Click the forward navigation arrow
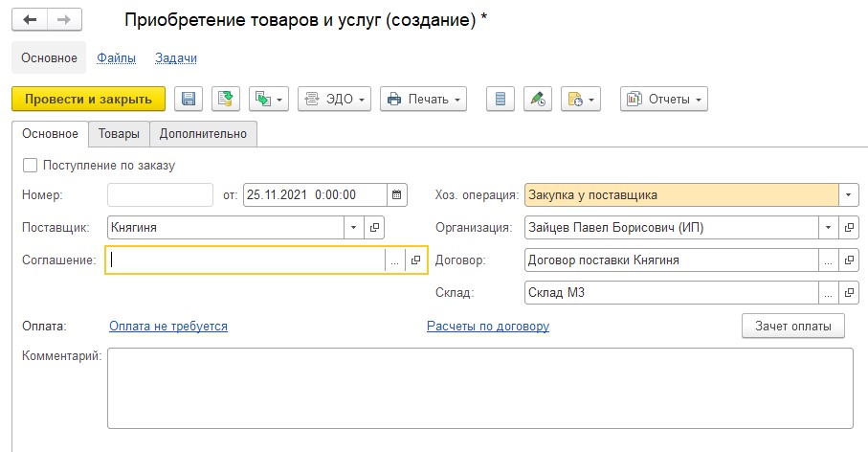This screenshot has height=452, width=868. 63,20
